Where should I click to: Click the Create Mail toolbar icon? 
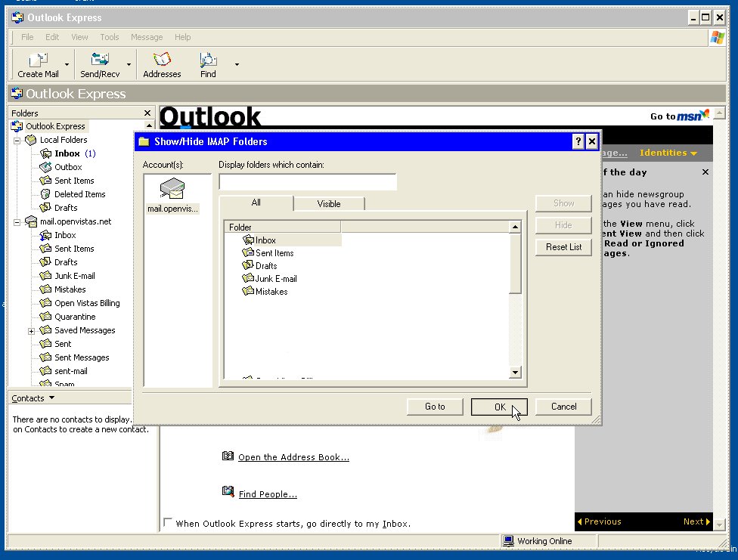(x=38, y=60)
